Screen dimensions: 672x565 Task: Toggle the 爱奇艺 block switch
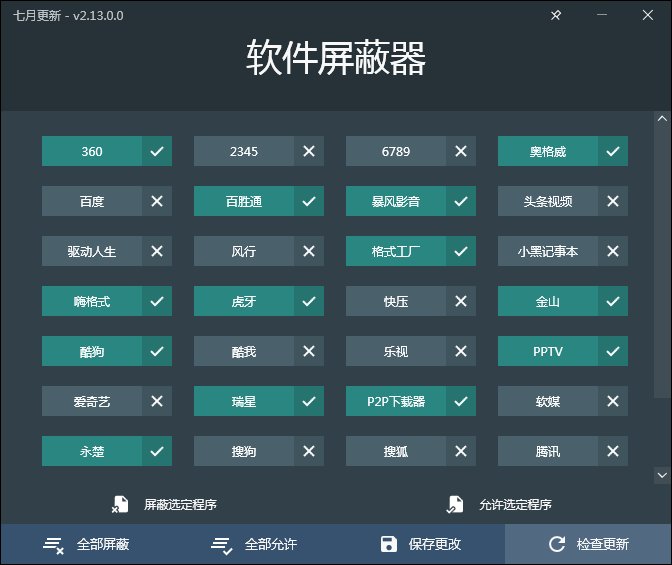[x=107, y=401]
